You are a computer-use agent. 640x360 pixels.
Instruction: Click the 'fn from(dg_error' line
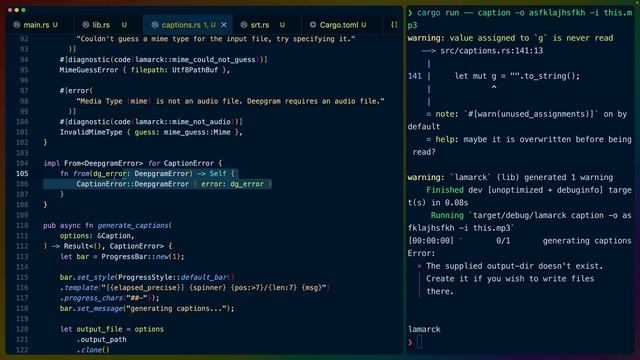click(147, 173)
